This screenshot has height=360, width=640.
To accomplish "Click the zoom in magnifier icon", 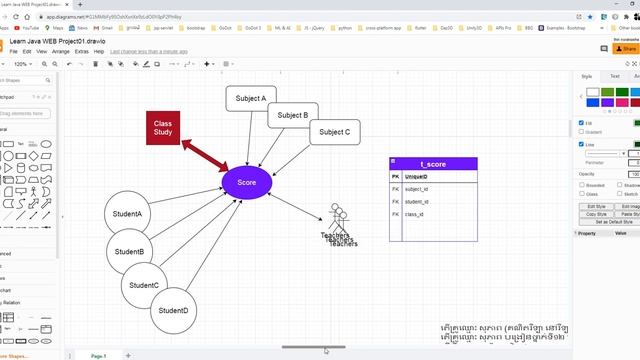I will coord(44,64).
